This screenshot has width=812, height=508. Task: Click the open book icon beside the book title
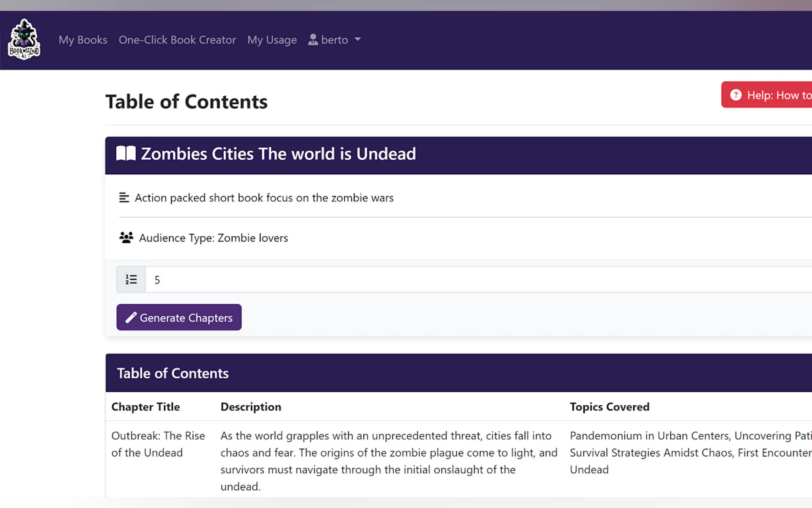point(126,154)
